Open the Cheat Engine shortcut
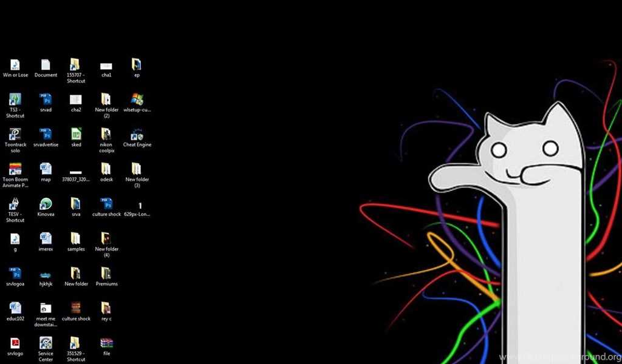This screenshot has height=364, width=622. (137, 135)
